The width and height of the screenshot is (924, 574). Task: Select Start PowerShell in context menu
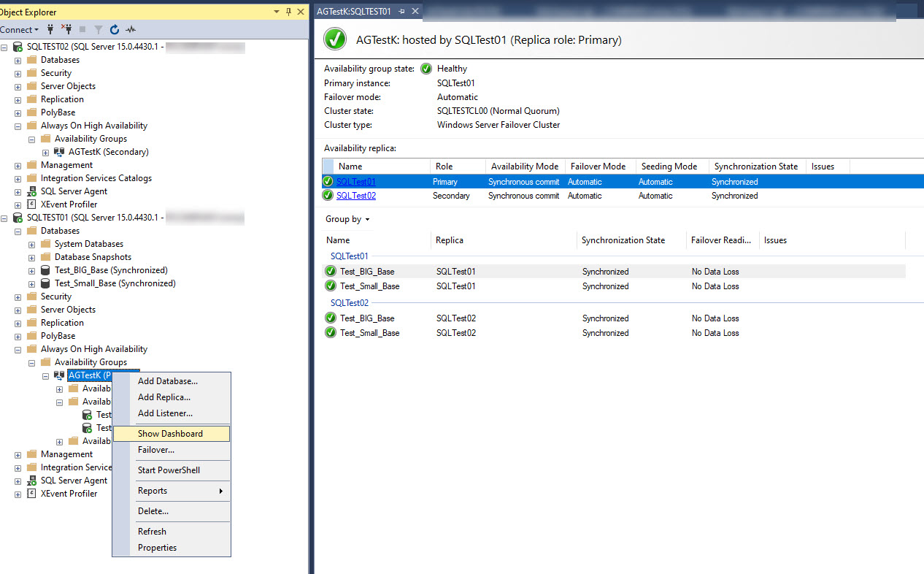tap(172, 470)
